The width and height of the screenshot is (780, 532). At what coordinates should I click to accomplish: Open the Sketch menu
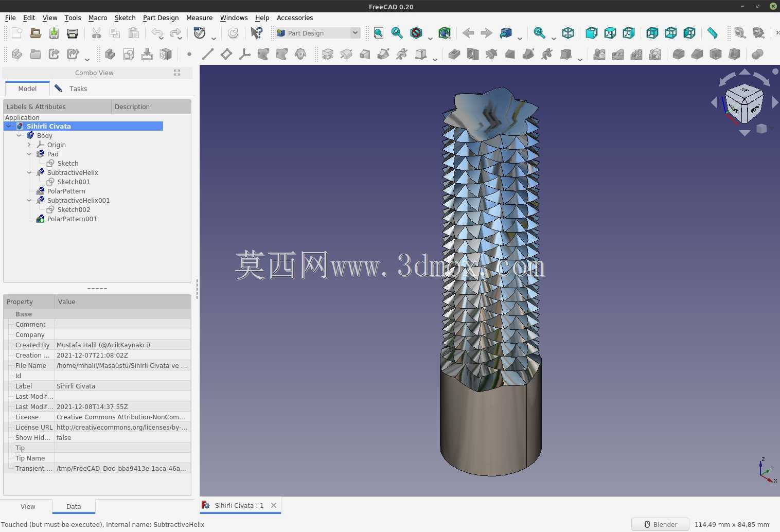125,17
